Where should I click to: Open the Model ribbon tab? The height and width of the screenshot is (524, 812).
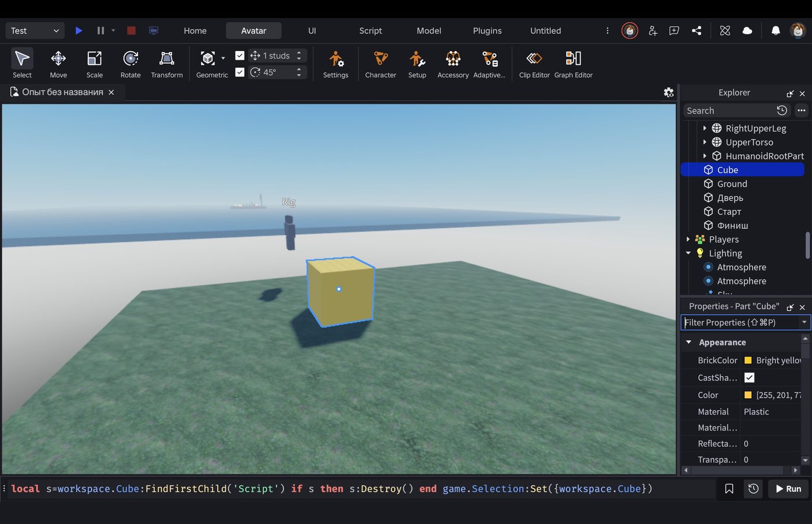click(x=429, y=31)
